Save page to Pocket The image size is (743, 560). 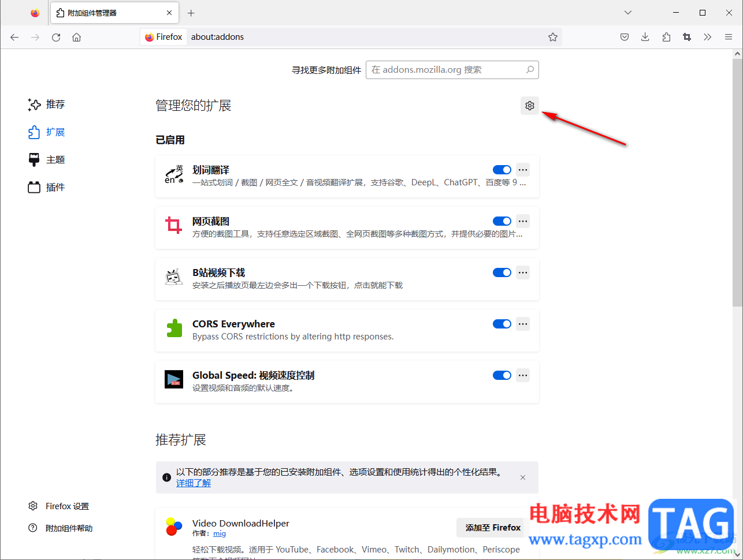click(625, 37)
